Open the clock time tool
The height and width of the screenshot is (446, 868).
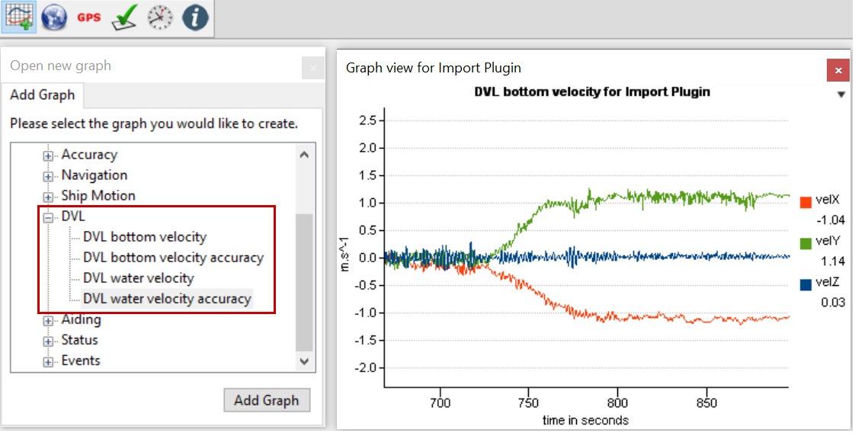click(158, 17)
